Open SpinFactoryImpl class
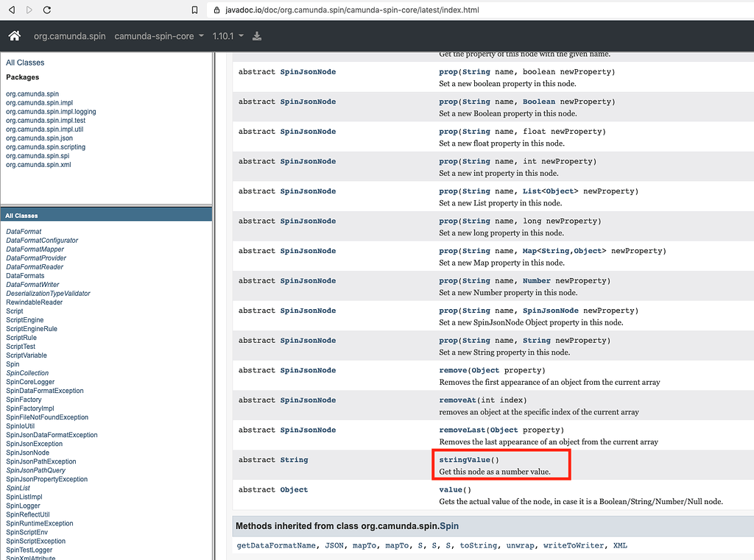This screenshot has width=754, height=560. pos(29,408)
